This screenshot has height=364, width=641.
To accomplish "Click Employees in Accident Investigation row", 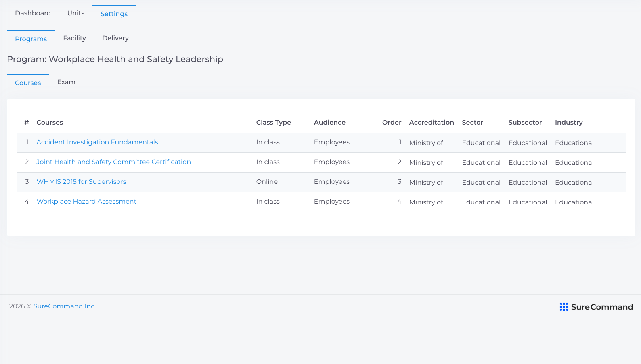I will 331,142.
